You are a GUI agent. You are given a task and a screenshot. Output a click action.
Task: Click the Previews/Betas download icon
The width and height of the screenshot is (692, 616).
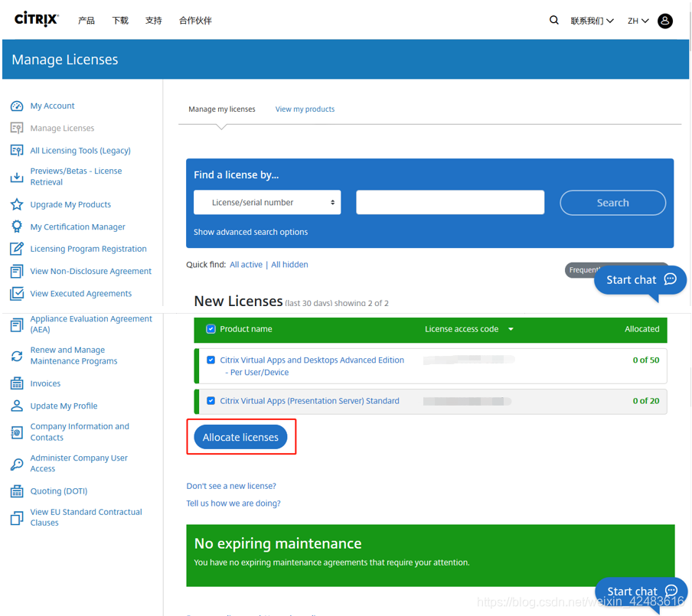tap(17, 177)
